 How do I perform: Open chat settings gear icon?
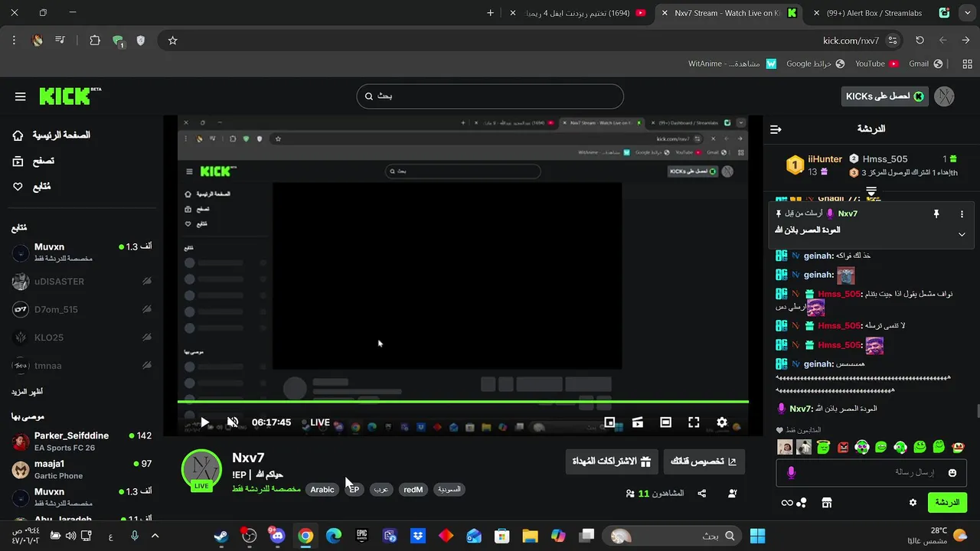[x=913, y=503]
